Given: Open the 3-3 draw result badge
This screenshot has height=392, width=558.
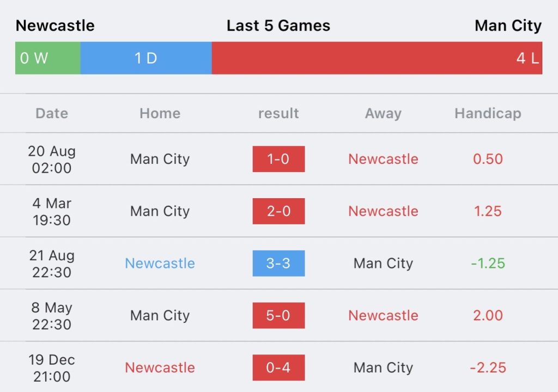Looking at the screenshot, I should (x=278, y=263).
